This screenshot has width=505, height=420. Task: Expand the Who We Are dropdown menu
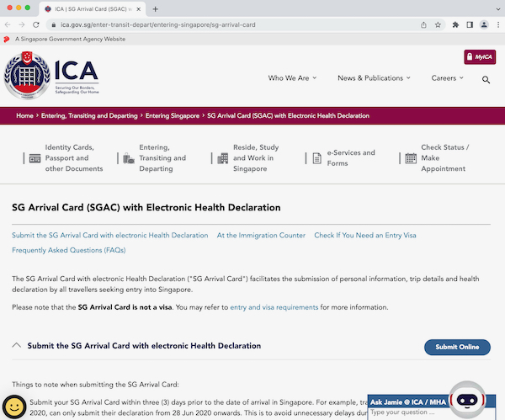click(292, 78)
